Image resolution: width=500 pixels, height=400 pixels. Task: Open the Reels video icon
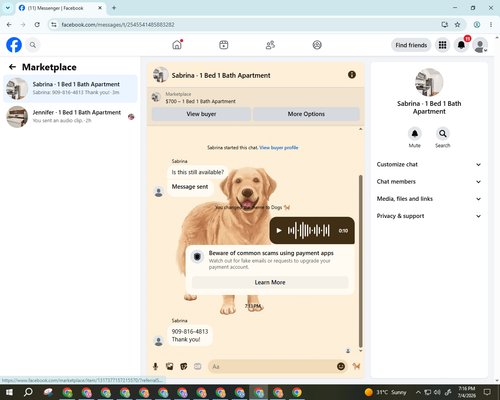[x=224, y=45]
